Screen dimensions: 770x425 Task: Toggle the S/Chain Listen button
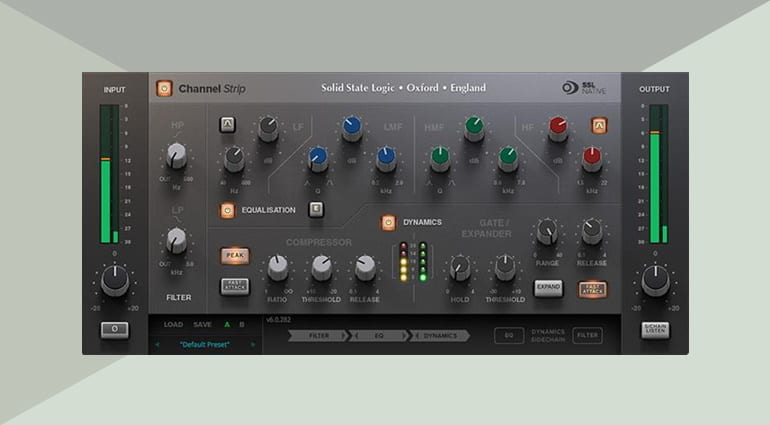tap(655, 330)
